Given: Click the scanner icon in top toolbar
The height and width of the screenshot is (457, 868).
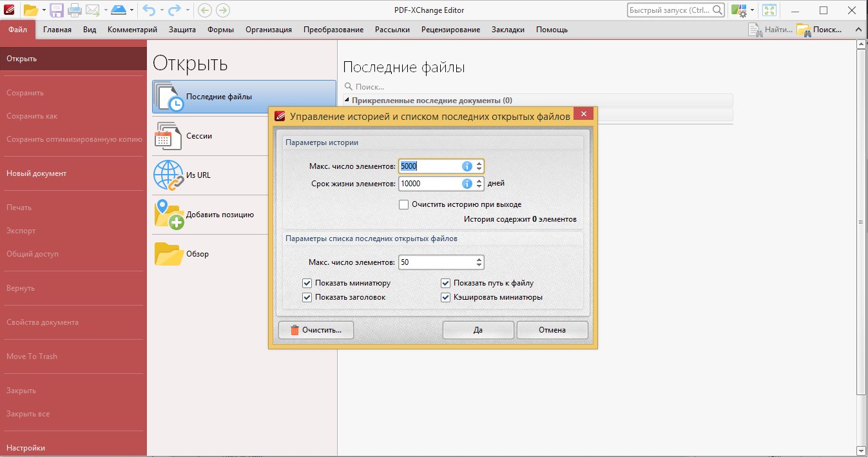Looking at the screenshot, I should 119,10.
